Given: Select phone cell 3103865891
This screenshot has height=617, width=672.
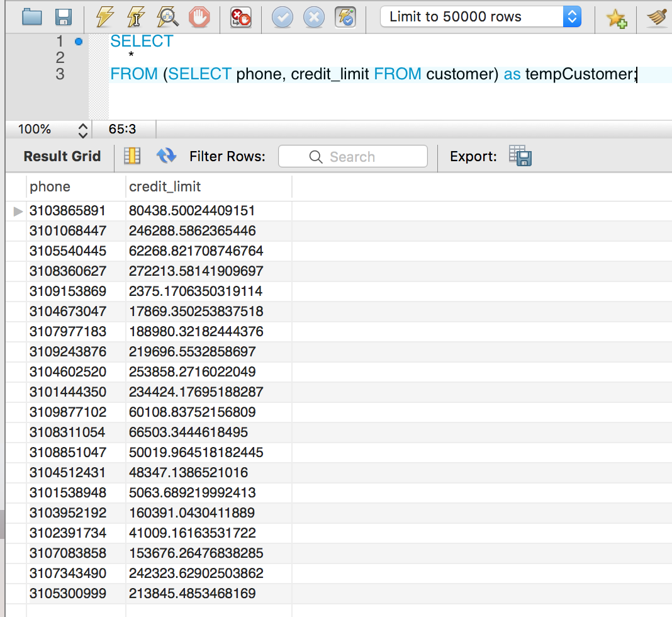Looking at the screenshot, I should [x=76, y=211].
